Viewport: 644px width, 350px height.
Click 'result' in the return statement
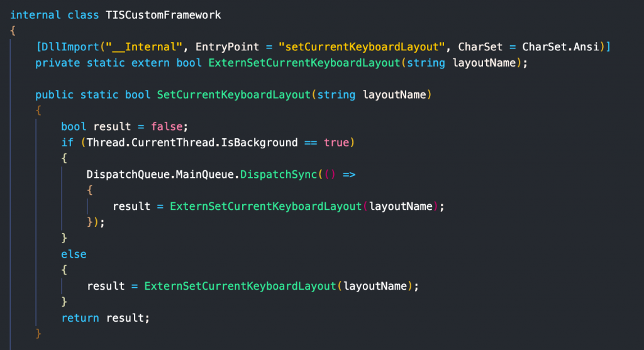[x=125, y=318]
